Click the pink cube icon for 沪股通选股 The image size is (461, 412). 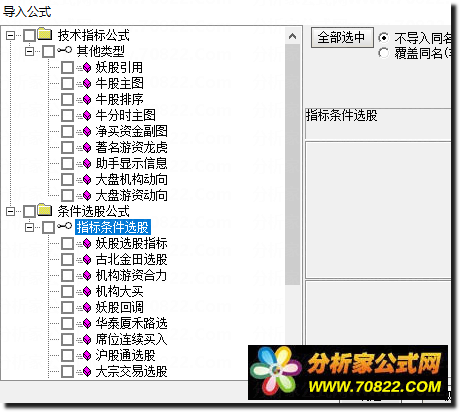tap(87, 356)
